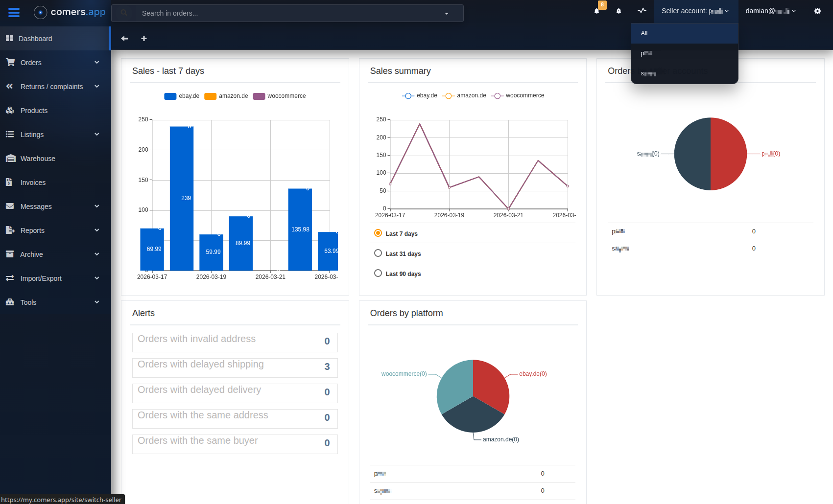Click the activity pulse icon

(642, 11)
